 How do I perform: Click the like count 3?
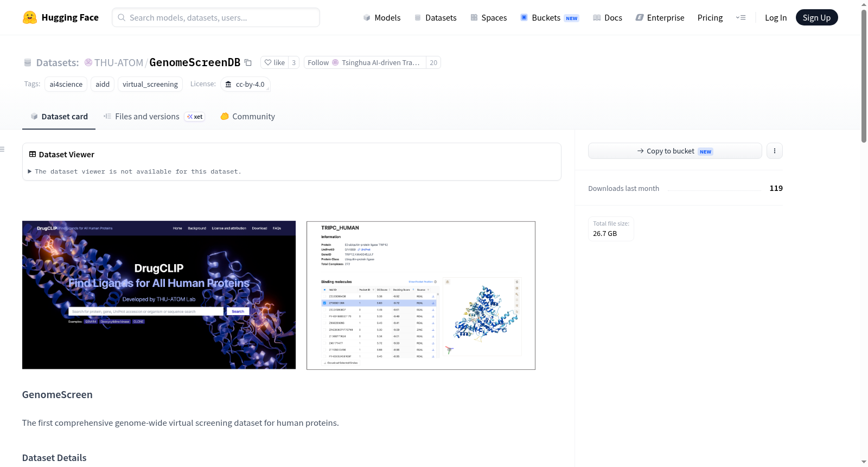coord(293,62)
